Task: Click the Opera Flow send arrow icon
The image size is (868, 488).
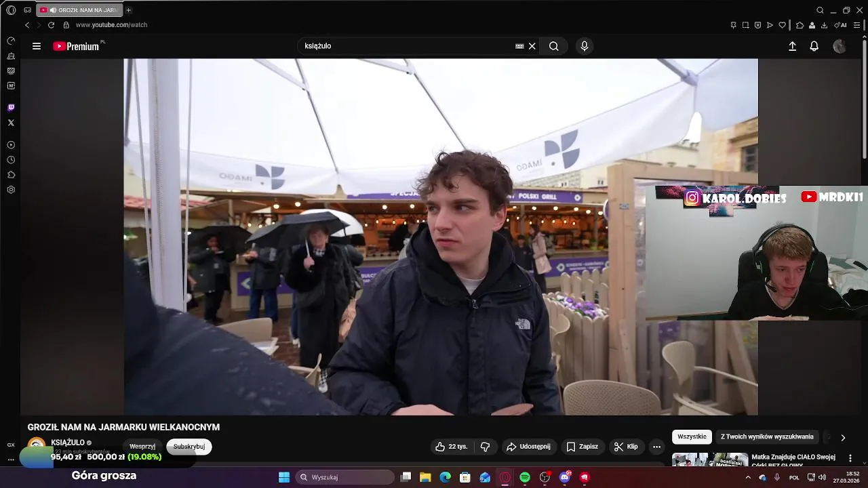Action: [x=770, y=25]
